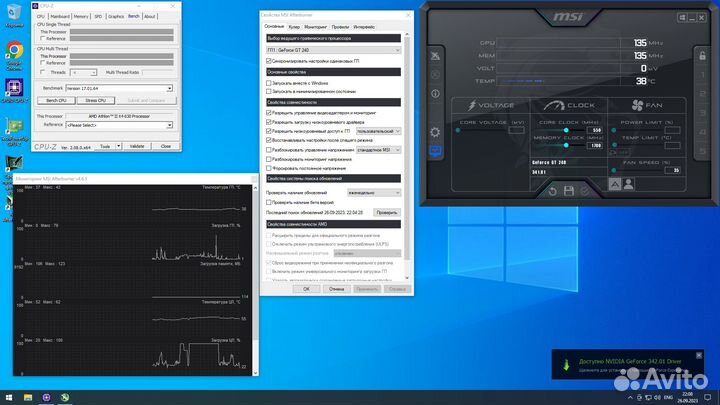
Task: Click the Fan Speed value field
Action: click(672, 170)
